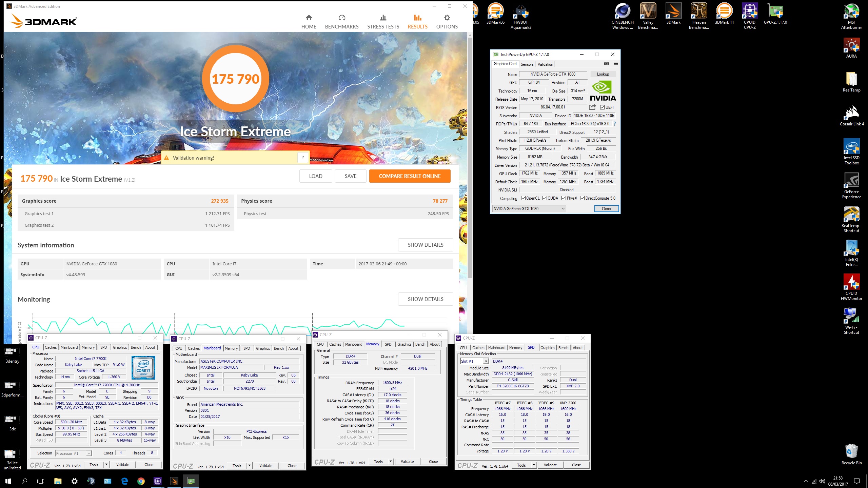Screen dimensions: 868x488
Task: Click LOAD result button
Action: tap(315, 176)
